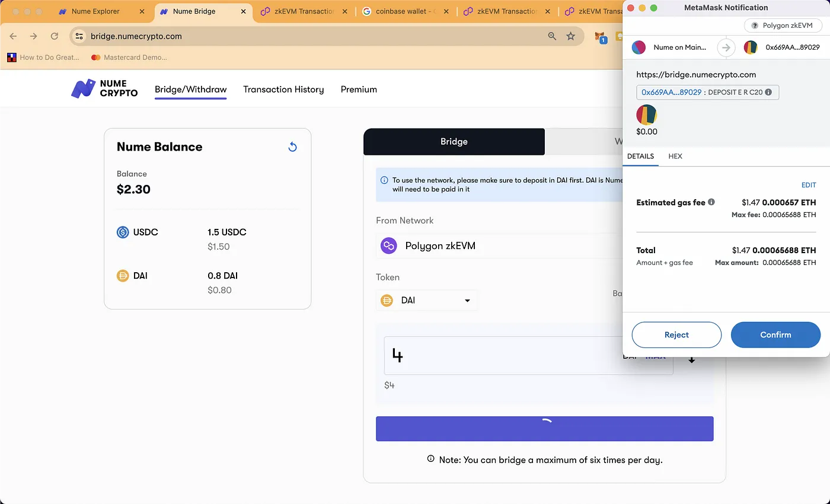830x504 pixels.
Task: Click the amount input field showing 4
Action: click(x=528, y=356)
